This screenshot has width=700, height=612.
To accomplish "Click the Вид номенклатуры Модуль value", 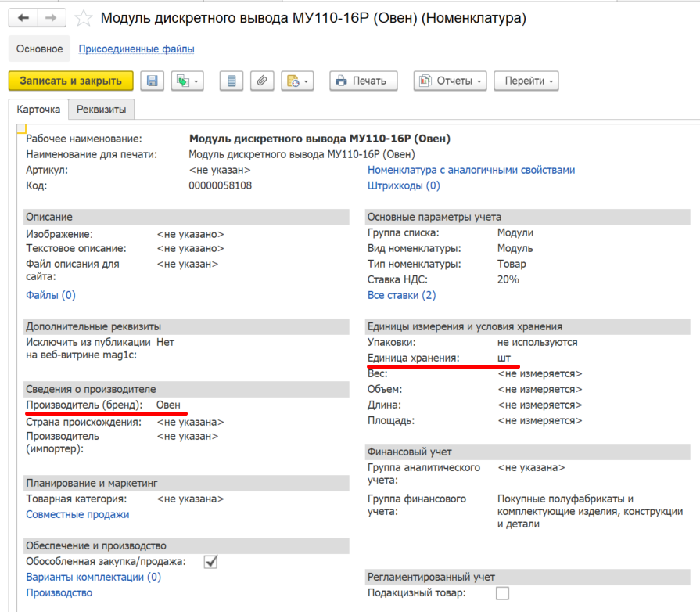I will coord(515,248).
